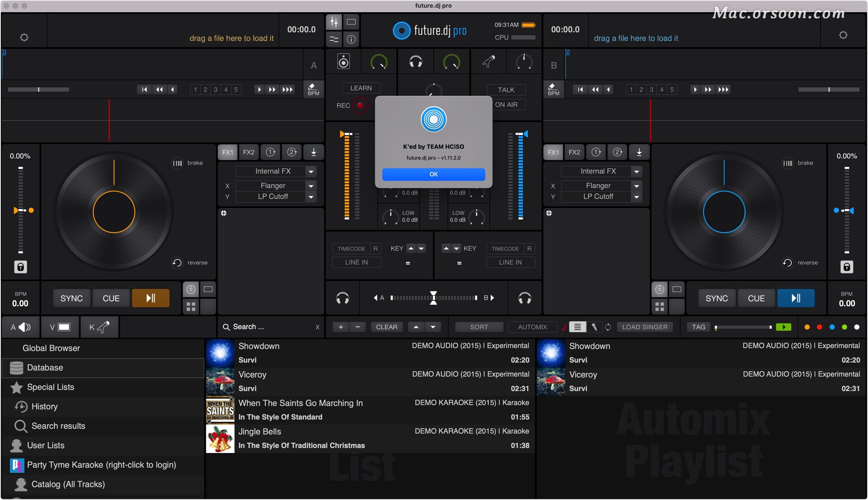Click the info icon near the logo

click(351, 39)
